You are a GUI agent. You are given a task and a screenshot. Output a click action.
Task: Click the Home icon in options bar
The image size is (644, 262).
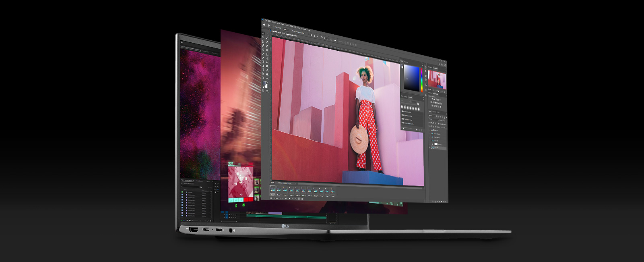(x=264, y=25)
